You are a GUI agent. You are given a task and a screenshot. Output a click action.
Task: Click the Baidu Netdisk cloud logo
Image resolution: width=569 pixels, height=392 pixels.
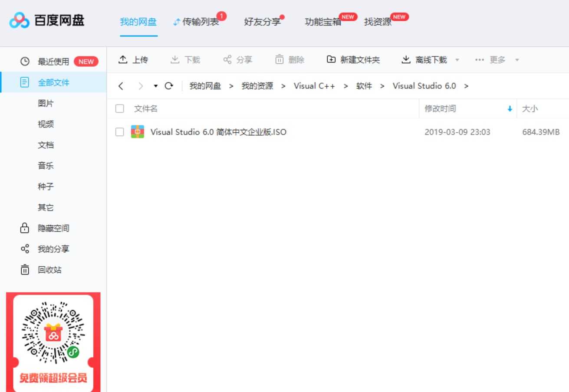pos(20,20)
